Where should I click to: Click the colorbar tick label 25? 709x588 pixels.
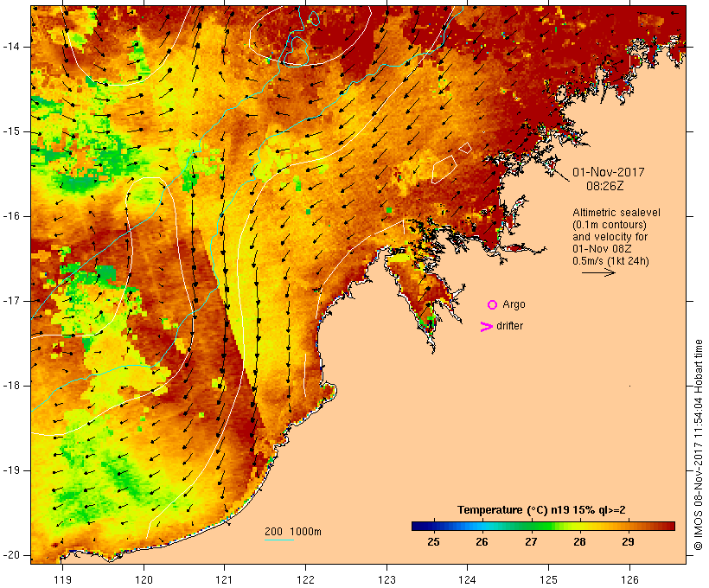[x=434, y=542]
